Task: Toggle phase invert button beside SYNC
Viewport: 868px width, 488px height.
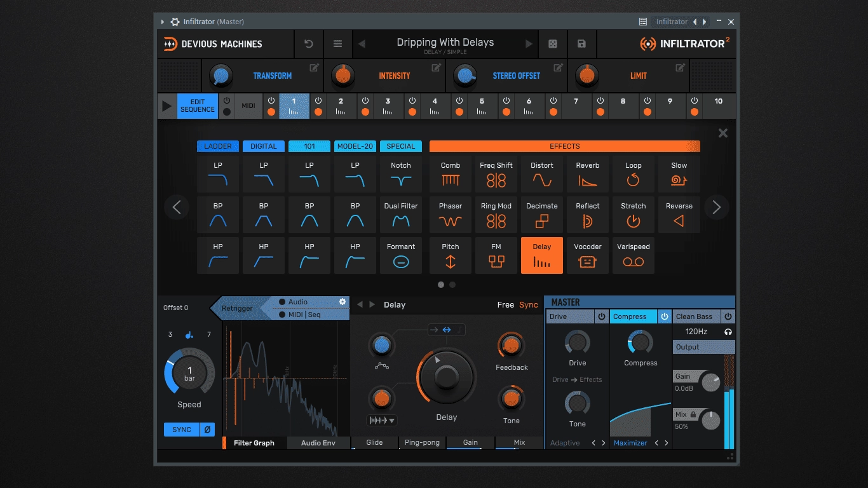Action: pyautogui.click(x=207, y=430)
